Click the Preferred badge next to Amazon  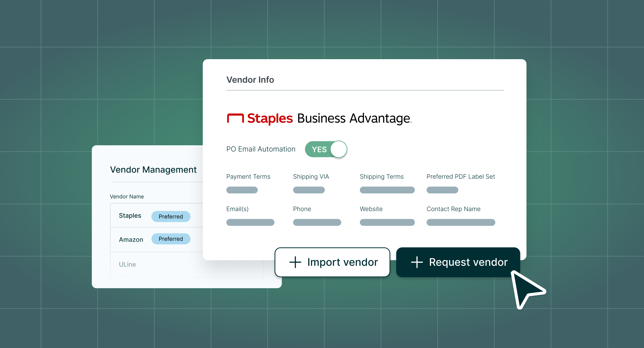click(171, 239)
